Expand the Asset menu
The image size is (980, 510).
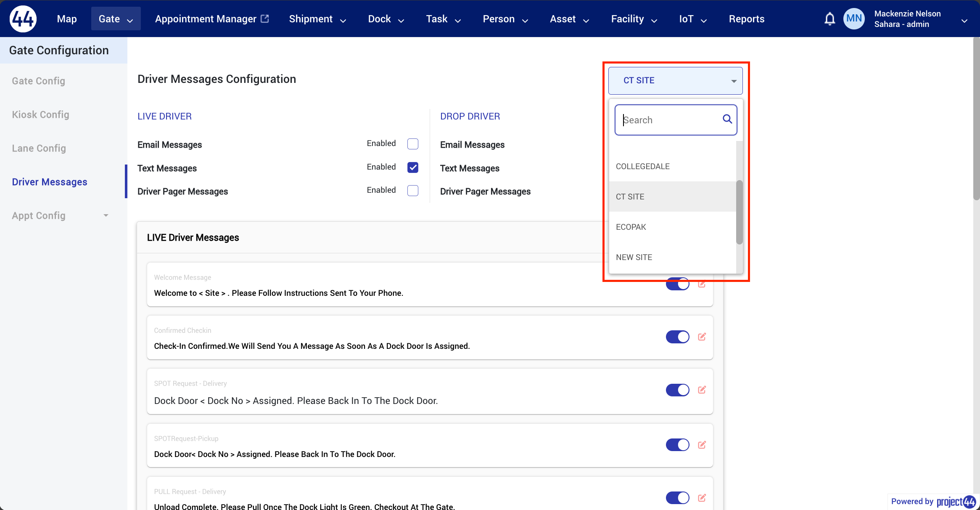point(569,19)
